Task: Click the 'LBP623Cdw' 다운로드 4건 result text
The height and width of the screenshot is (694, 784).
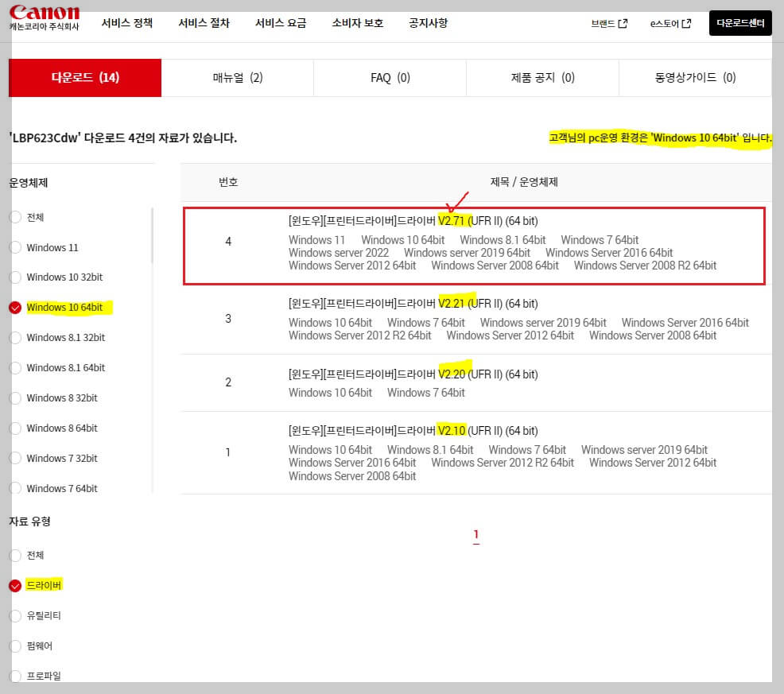Action: [123, 138]
